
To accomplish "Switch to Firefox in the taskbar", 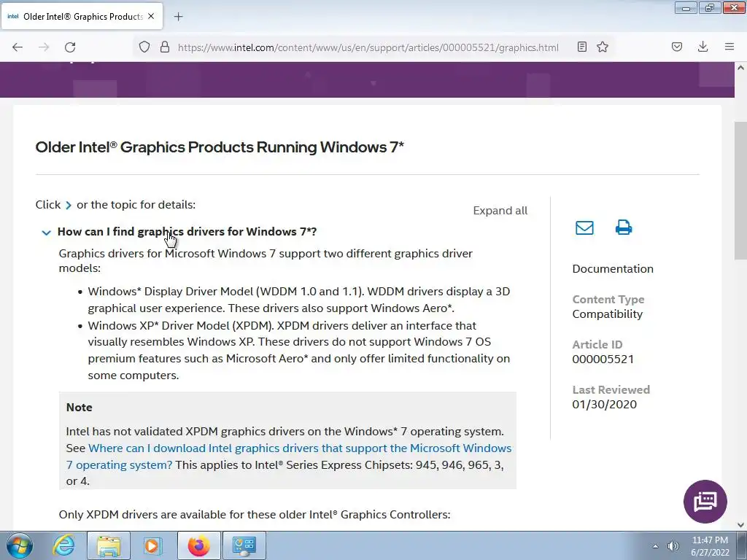I will (x=198, y=545).
